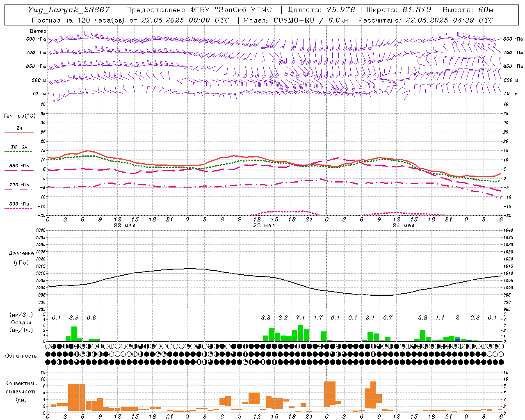Click the 7.1 precipitation total
The image size is (525, 420).
[301, 317]
